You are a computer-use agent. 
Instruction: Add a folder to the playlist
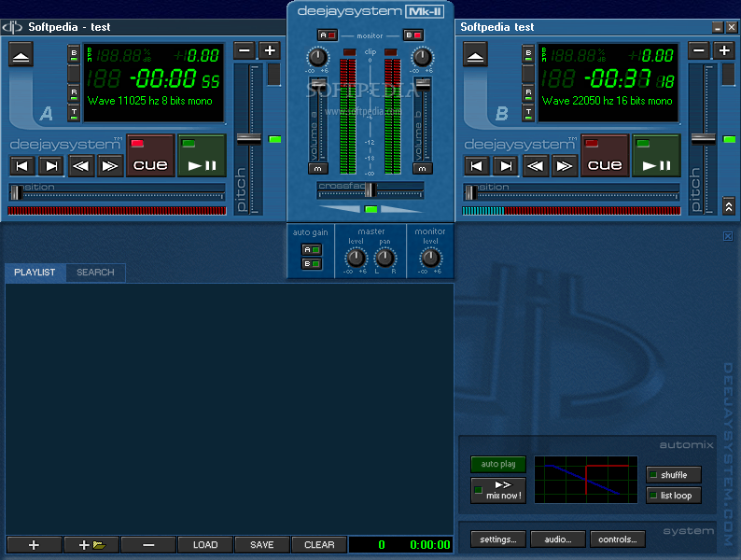coord(91,545)
